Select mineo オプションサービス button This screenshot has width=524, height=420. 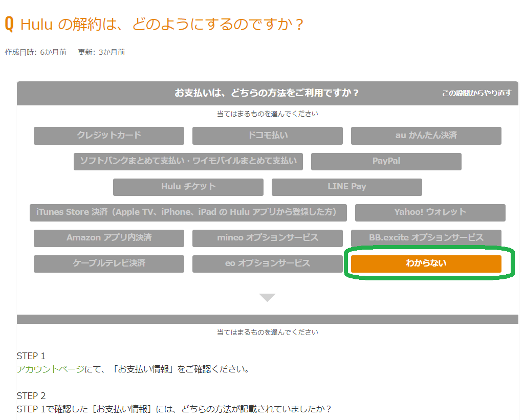pos(267,238)
